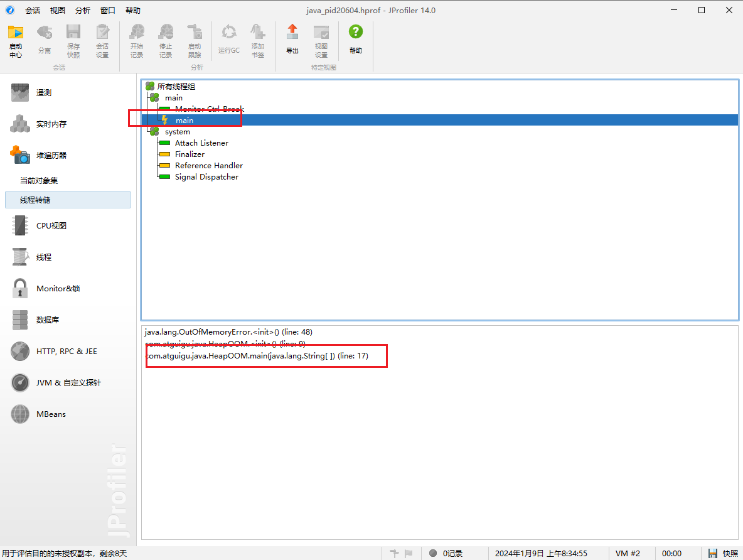Select the Finalizer thread
This screenshot has height=560, width=743.
coord(190,154)
